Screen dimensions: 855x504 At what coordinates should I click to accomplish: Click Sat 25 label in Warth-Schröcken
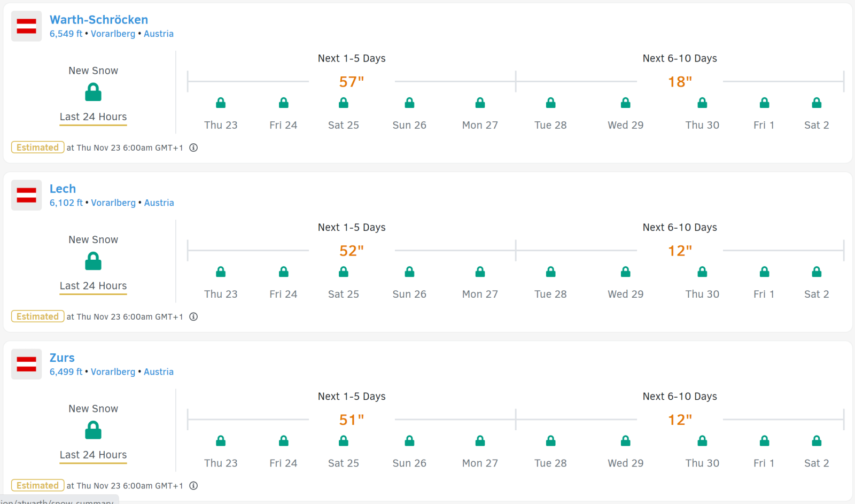point(344,125)
